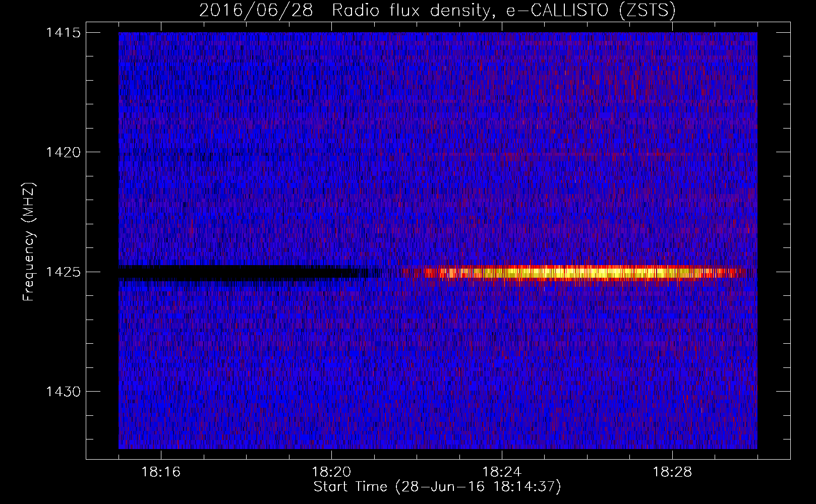The height and width of the screenshot is (504, 816).
Task: Click the '18:16' time axis label
Action: pyautogui.click(x=161, y=472)
